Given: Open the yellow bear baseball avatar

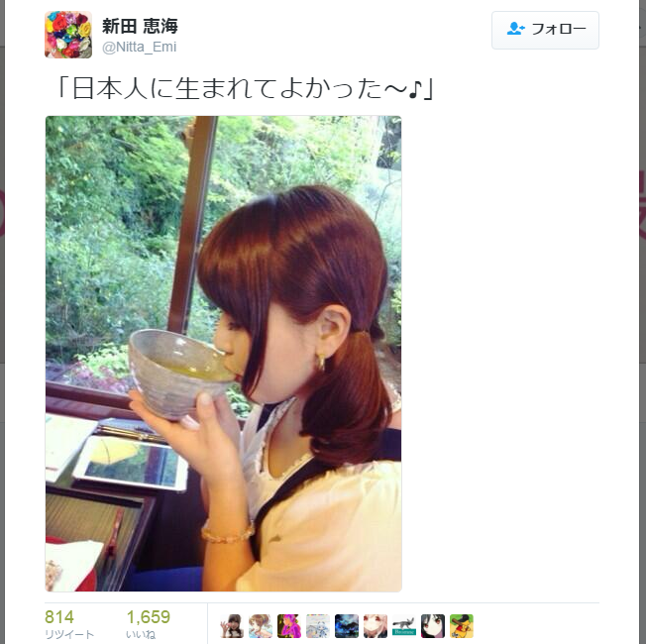Looking at the screenshot, I should 462,626.
